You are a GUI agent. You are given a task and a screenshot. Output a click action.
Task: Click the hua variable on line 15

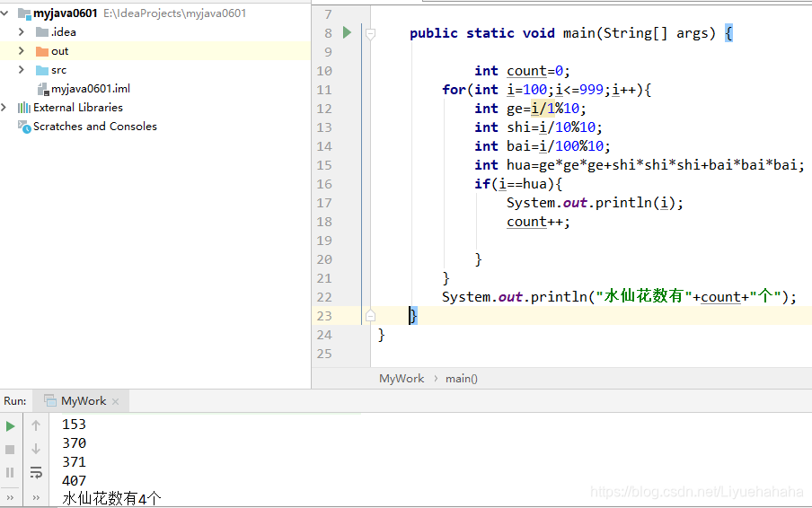[518, 165]
